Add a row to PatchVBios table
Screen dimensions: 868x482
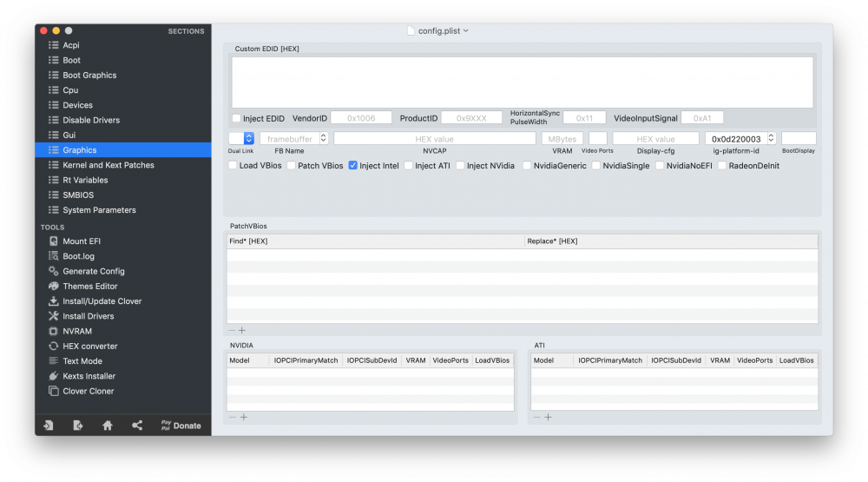coord(242,330)
